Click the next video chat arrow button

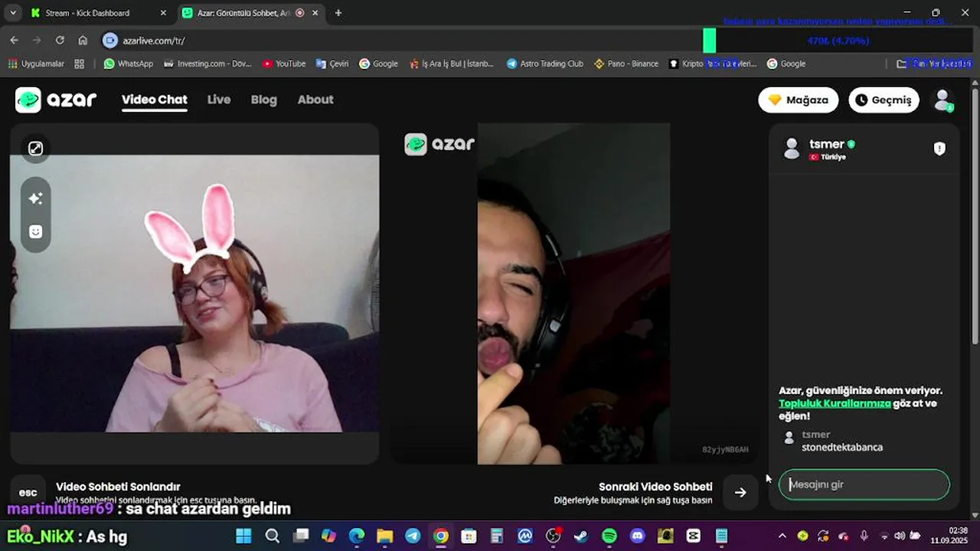coord(740,493)
